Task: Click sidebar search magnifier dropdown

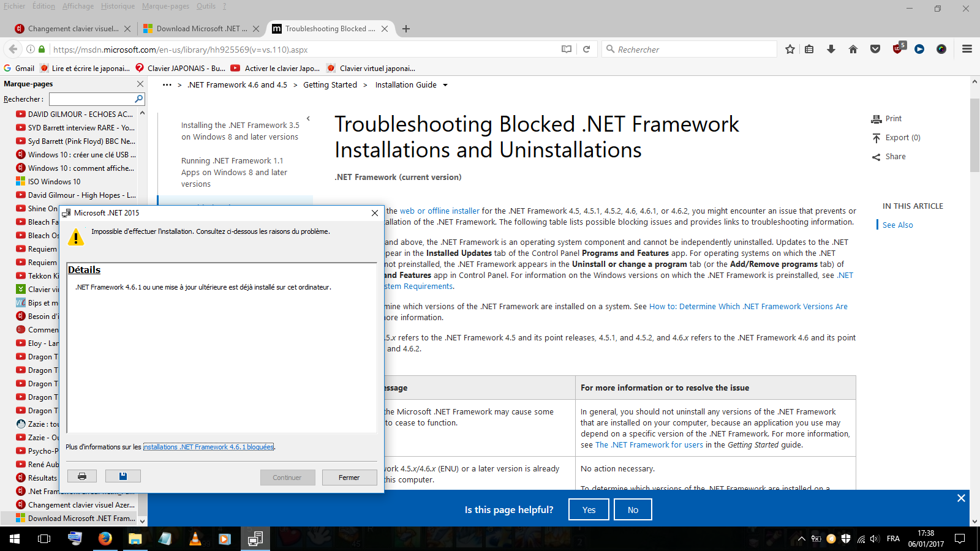Action: 139,99
